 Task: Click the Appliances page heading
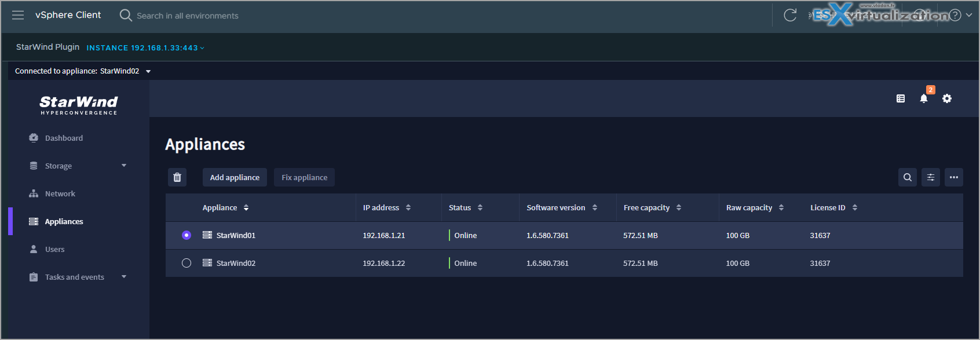(x=205, y=144)
